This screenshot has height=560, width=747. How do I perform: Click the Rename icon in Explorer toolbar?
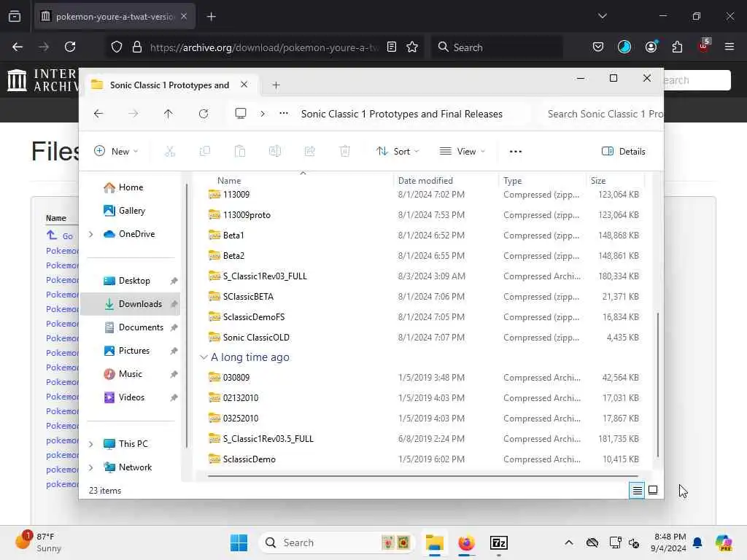tap(275, 152)
